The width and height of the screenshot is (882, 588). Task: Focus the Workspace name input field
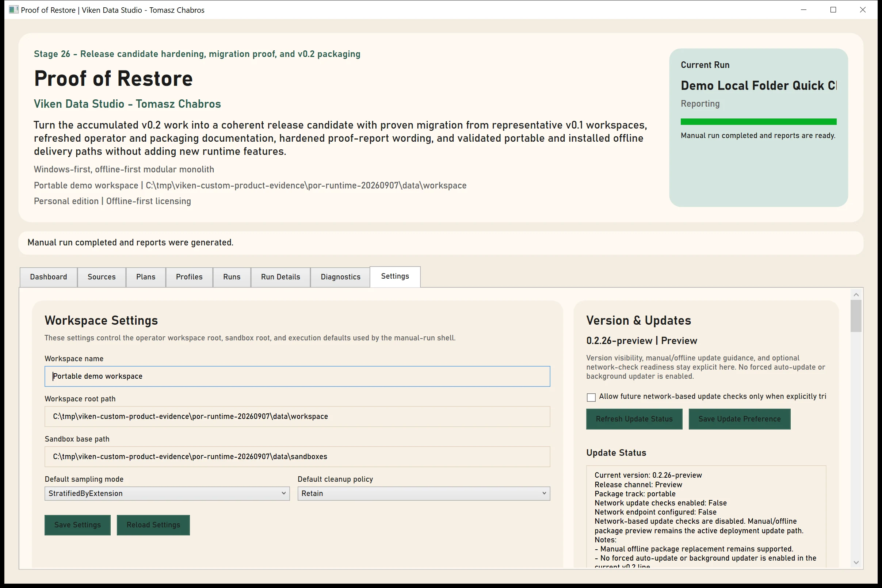(x=297, y=376)
